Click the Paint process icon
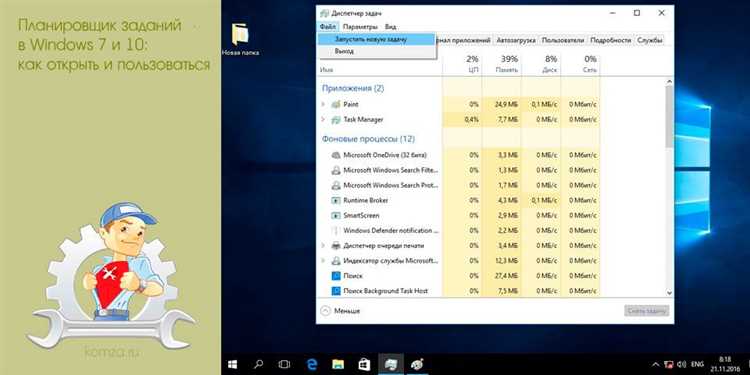The width and height of the screenshot is (750, 375). 336,104
